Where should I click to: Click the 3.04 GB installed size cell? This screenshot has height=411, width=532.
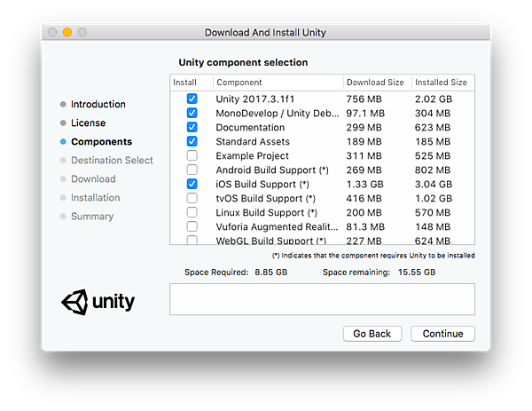[x=434, y=185]
